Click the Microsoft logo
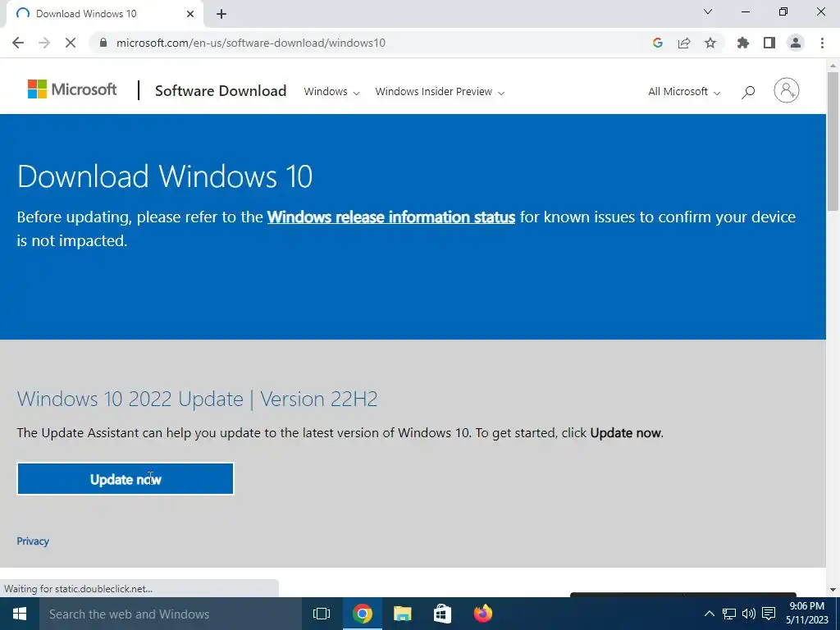 point(72,89)
